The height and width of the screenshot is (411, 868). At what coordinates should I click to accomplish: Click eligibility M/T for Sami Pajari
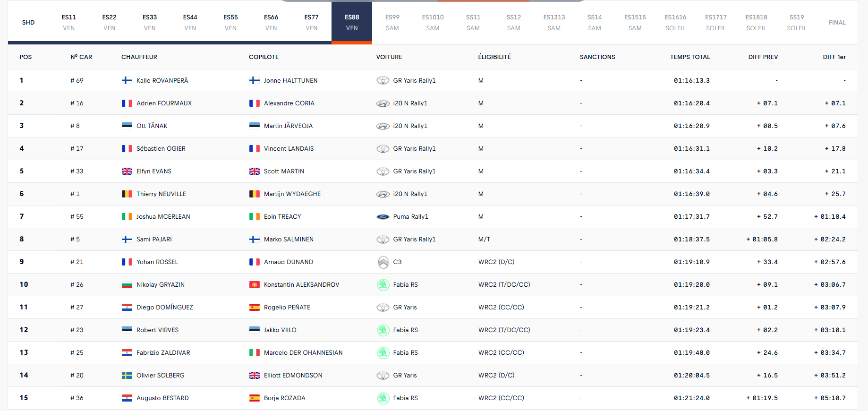tap(484, 239)
